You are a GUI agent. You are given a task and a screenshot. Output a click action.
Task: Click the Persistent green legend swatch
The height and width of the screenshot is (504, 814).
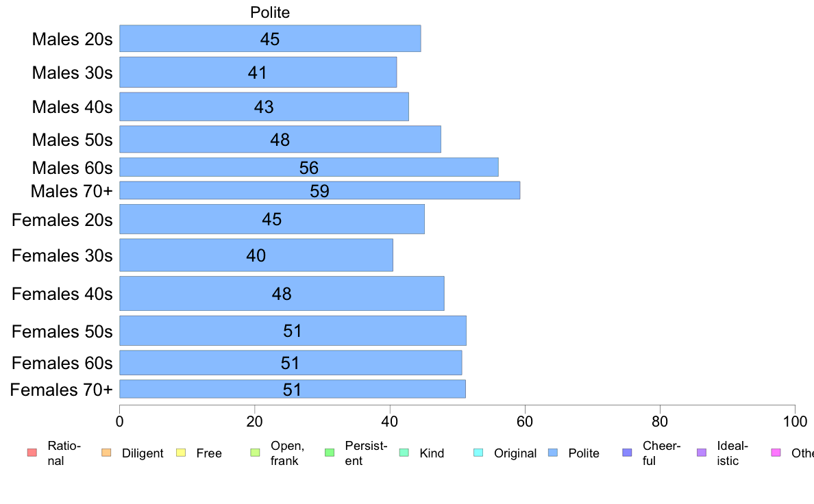[329, 453]
